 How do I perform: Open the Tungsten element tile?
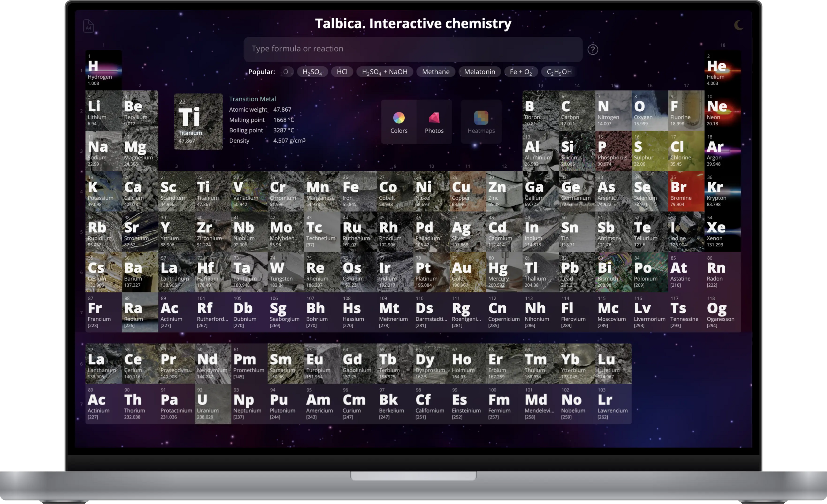point(286,272)
